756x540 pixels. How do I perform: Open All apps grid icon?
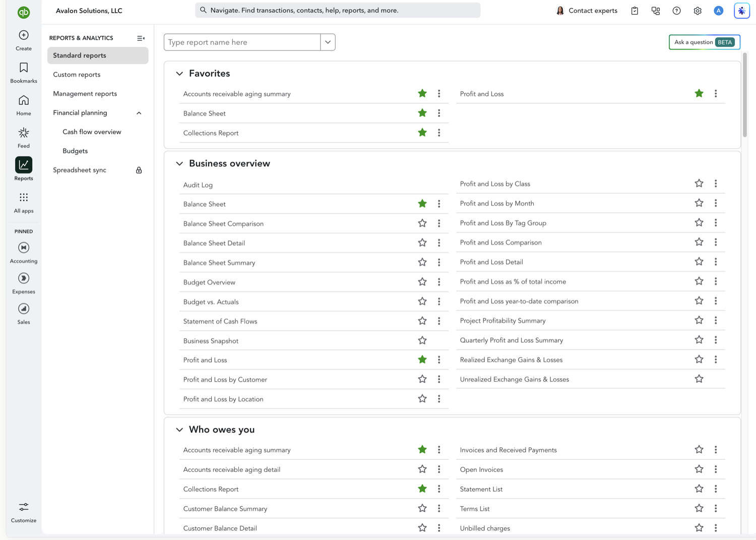[x=24, y=197]
